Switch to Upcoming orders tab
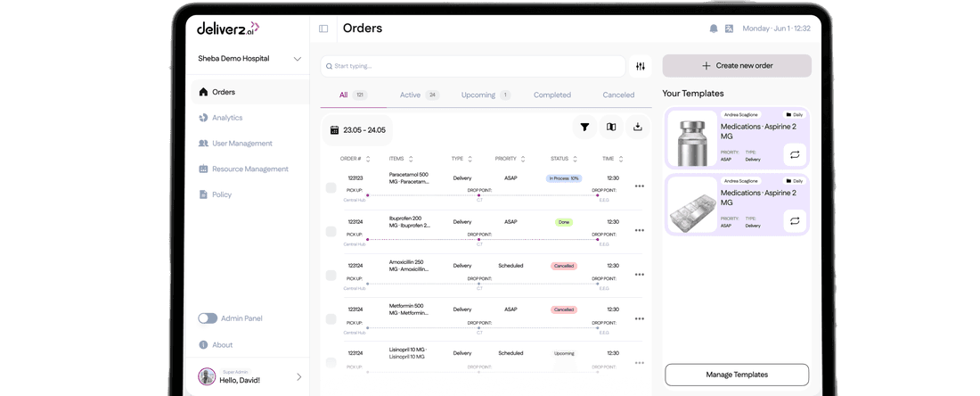The image size is (980, 396). (x=486, y=95)
